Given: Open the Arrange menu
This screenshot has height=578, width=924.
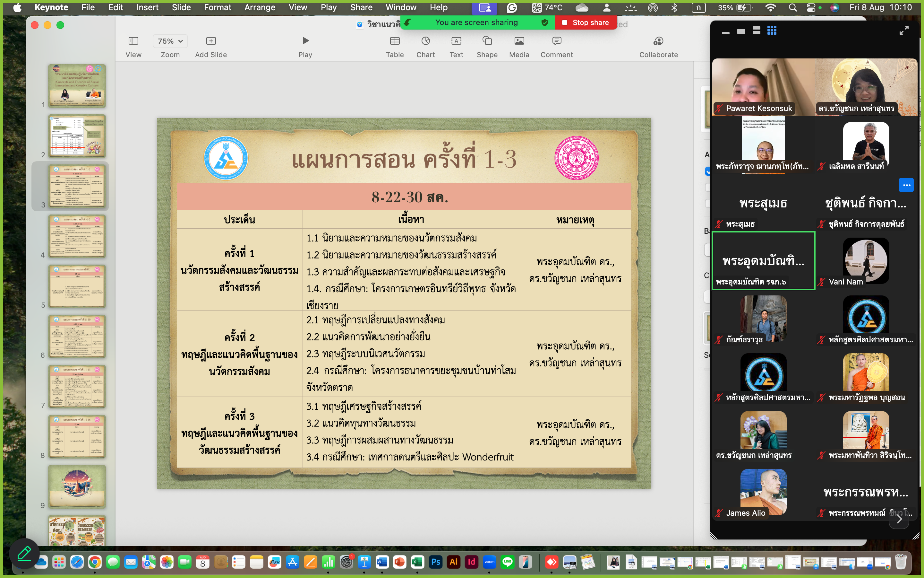Looking at the screenshot, I should [x=260, y=7].
